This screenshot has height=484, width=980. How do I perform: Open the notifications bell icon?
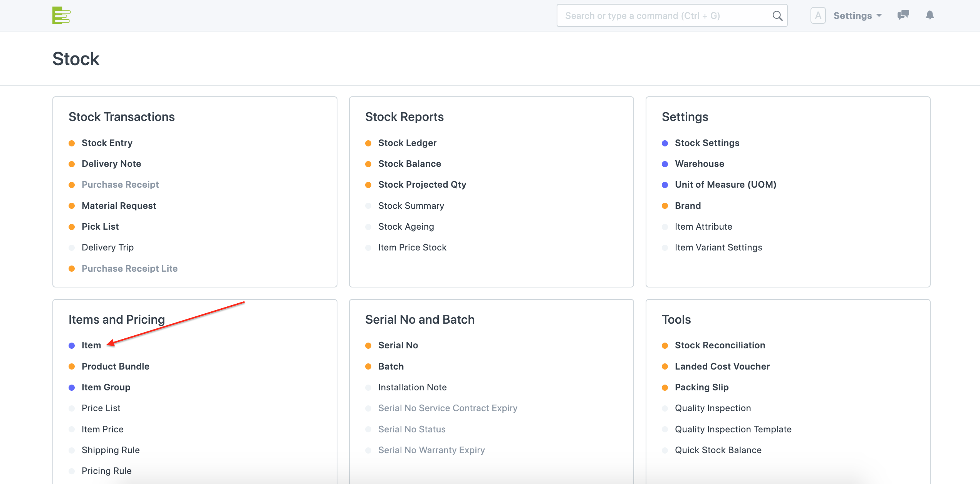point(930,15)
